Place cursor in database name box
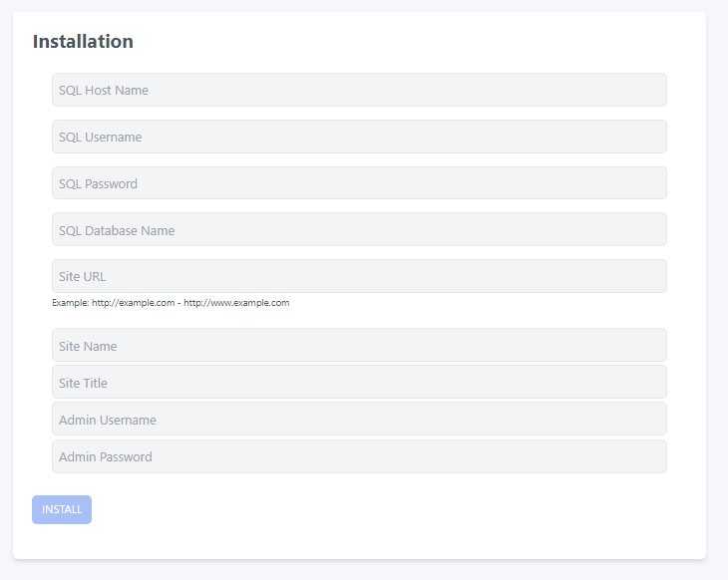This screenshot has width=728, height=580. 359,230
